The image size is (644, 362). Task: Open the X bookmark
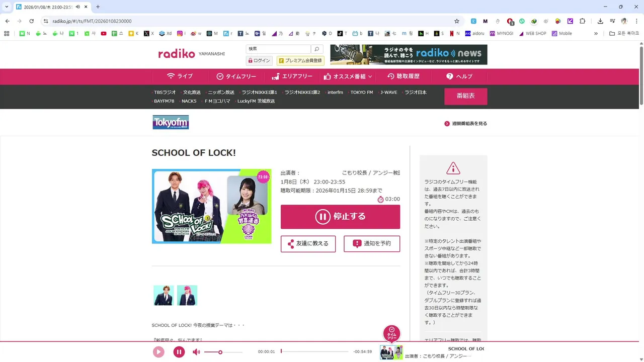(x=149, y=34)
